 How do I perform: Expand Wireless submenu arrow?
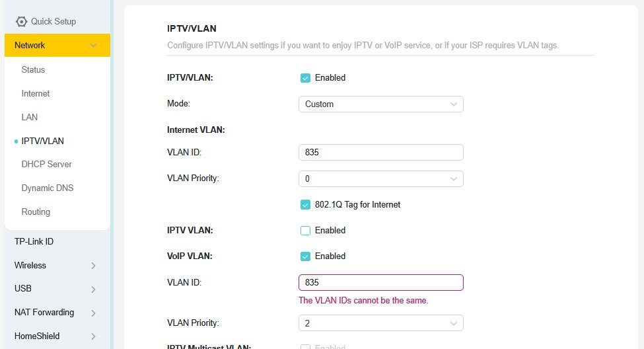coord(93,266)
